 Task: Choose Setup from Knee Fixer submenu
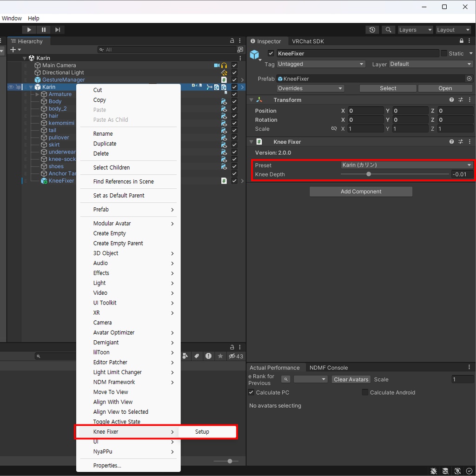coord(202,432)
